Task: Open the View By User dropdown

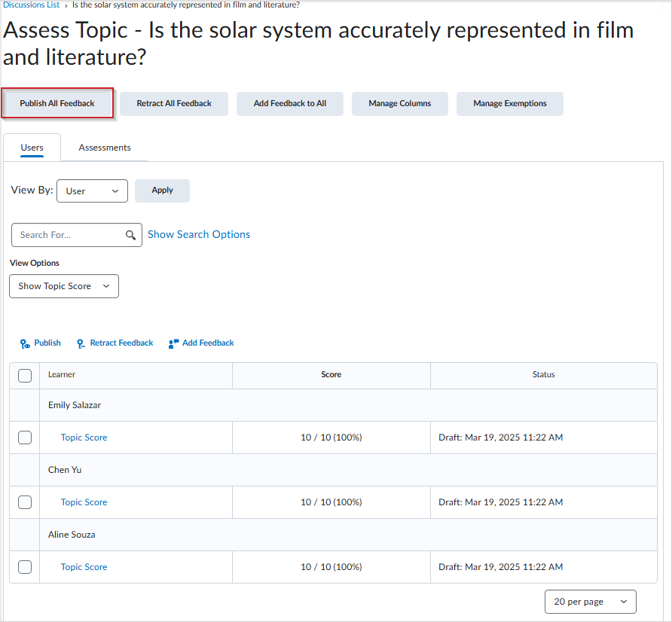Action: [x=92, y=191]
